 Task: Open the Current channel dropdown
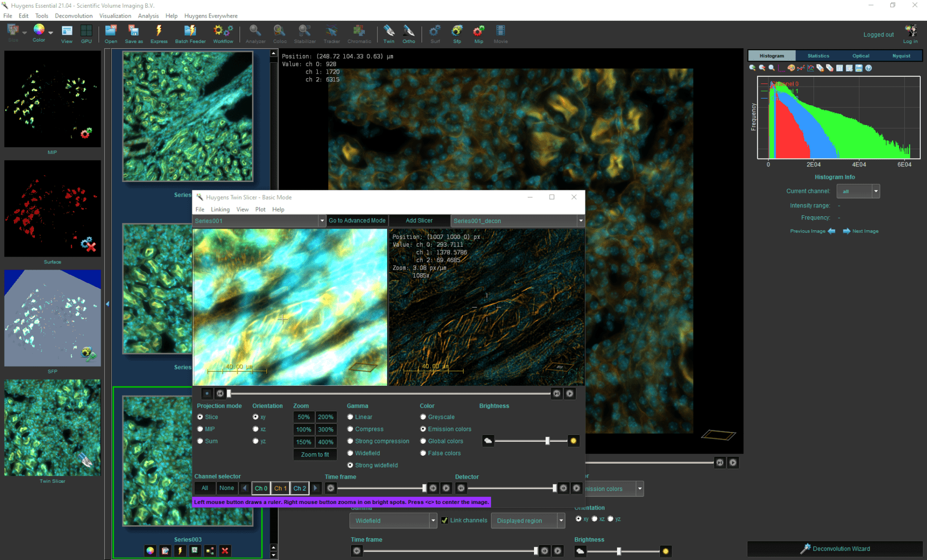click(875, 191)
